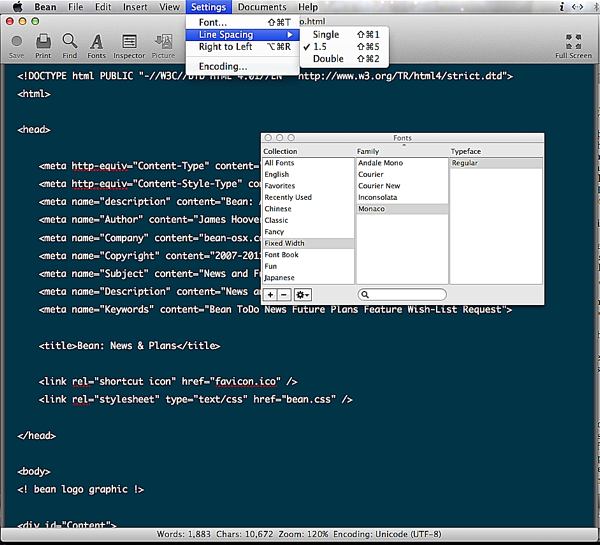Select All Fonts collection
Image resolution: width=600 pixels, height=545 pixels.
308,163
